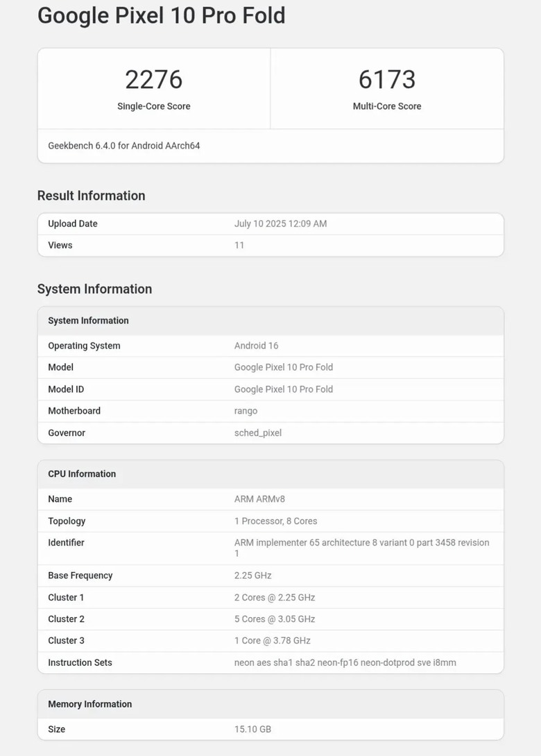Click the CPU Information table header
The height and width of the screenshot is (756, 541).
coord(82,474)
